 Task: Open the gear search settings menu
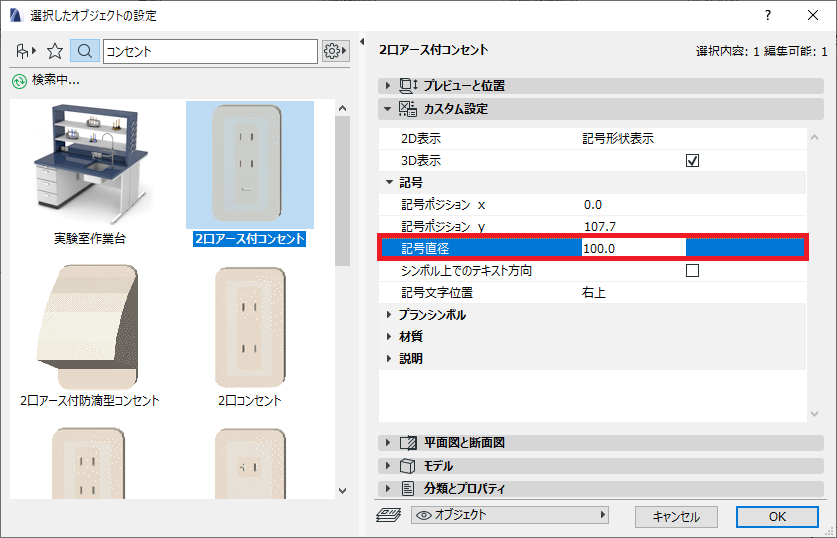(335, 51)
